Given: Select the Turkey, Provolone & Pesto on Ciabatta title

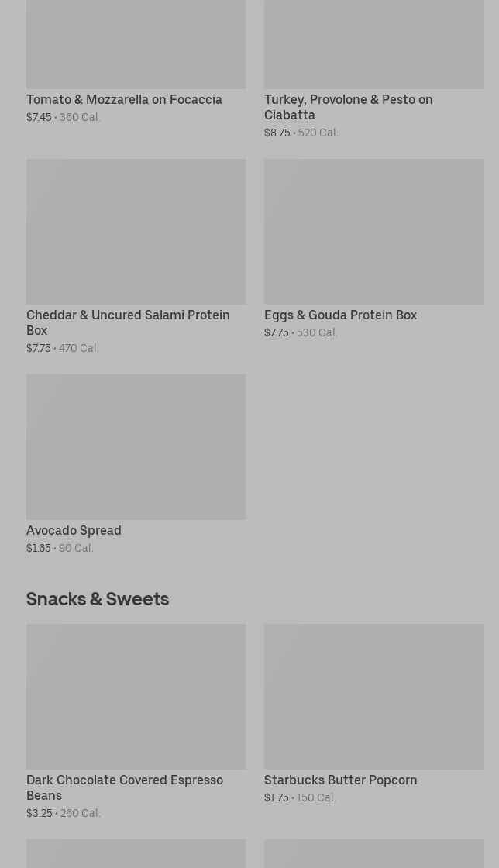Looking at the screenshot, I should (348, 107).
